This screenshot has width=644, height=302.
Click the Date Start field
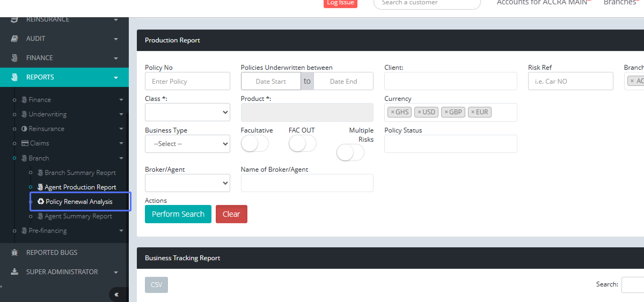[270, 82]
